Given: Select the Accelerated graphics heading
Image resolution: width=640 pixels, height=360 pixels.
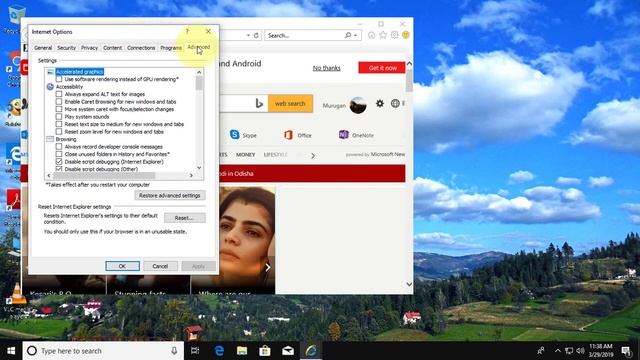Looking at the screenshot, I should click(80, 71).
